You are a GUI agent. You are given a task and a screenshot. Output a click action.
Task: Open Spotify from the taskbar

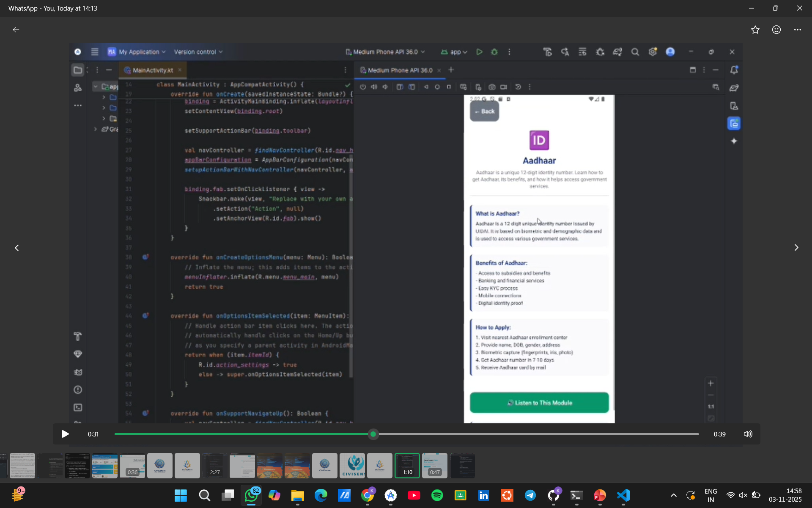coord(437,495)
